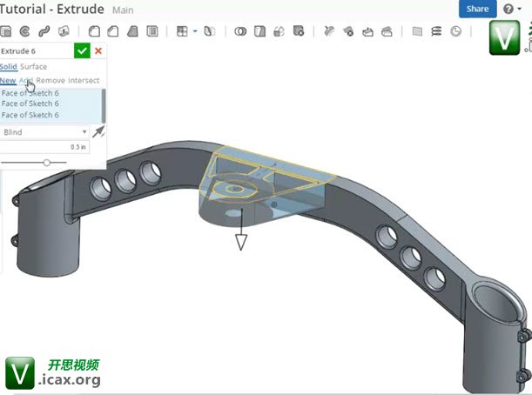Choose the Solid extrude type
Viewport: 532px width, 395px height.
[x=9, y=66]
